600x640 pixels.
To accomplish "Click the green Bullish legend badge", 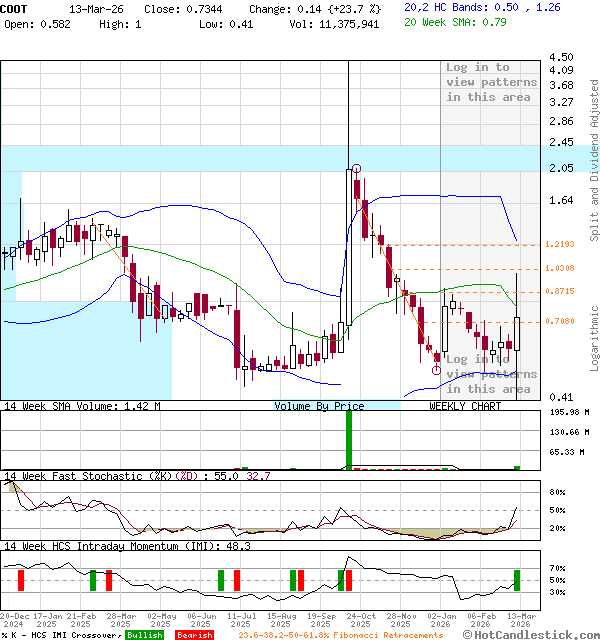I will point(145,635).
